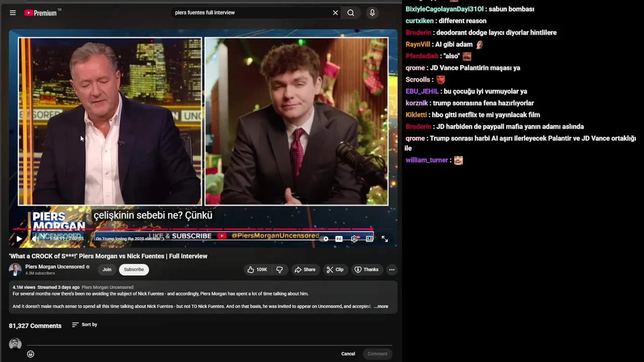Viewport: 644px width, 362px height.
Task: Open the YouTube hamburger guide menu
Action: click(13, 13)
